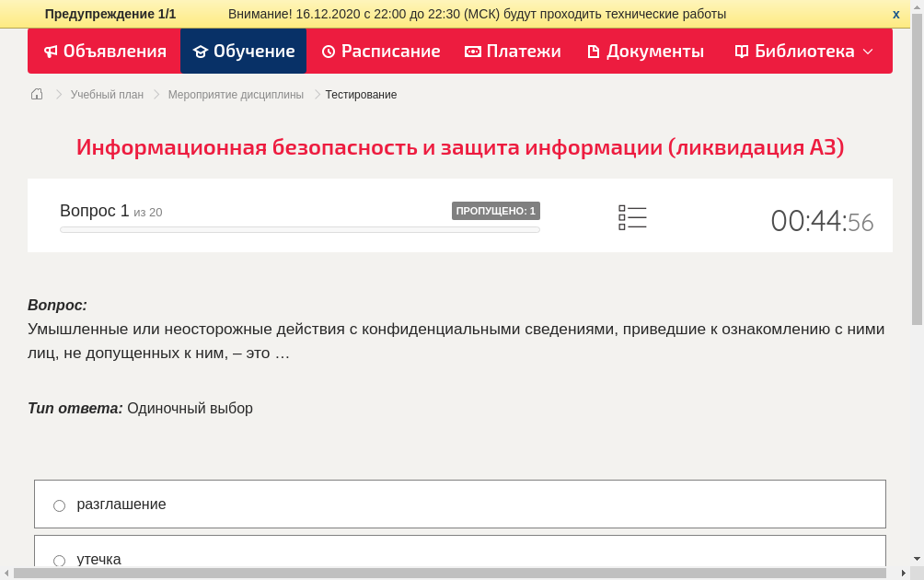The width and height of the screenshot is (924, 580).
Task: Click the question progress bar
Action: click(x=299, y=229)
